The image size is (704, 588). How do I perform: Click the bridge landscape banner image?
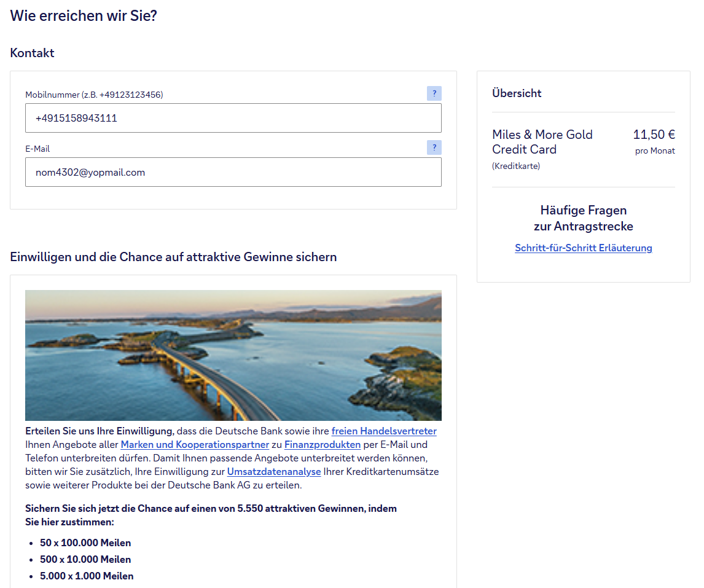[233, 355]
